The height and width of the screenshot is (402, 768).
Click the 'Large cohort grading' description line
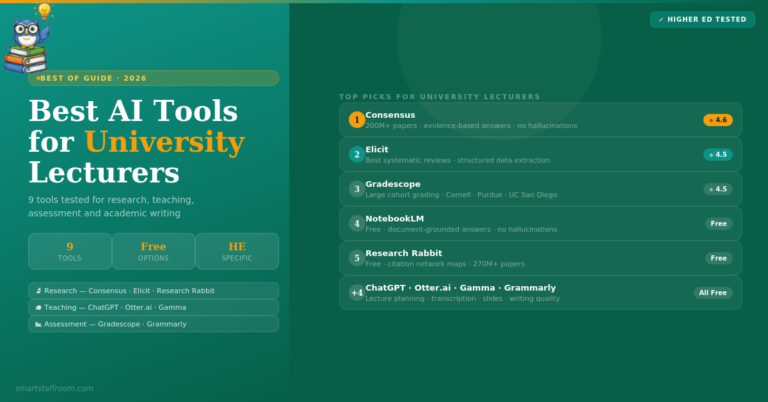tap(461, 195)
